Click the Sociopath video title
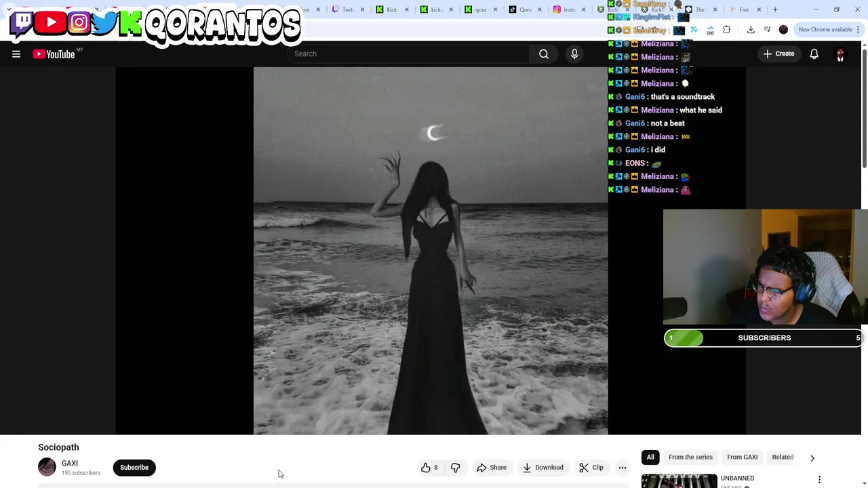 58,447
